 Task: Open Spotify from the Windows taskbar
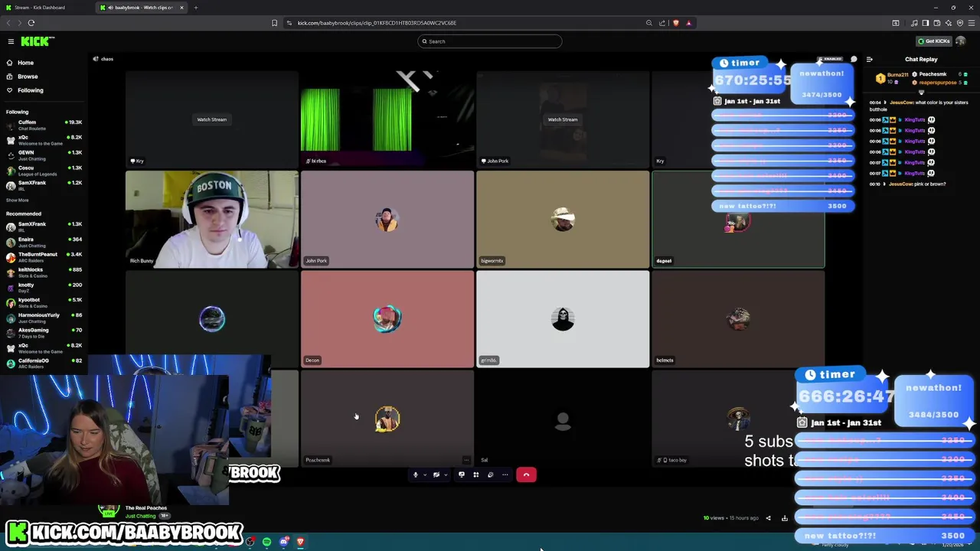[x=266, y=542]
